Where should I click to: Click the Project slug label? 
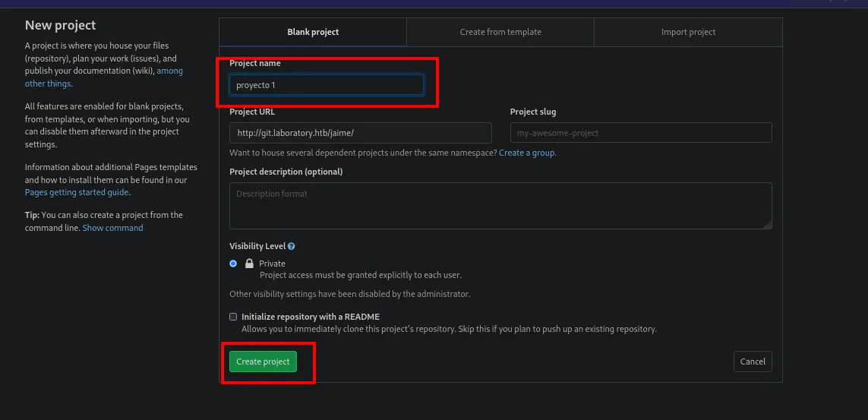pos(533,112)
